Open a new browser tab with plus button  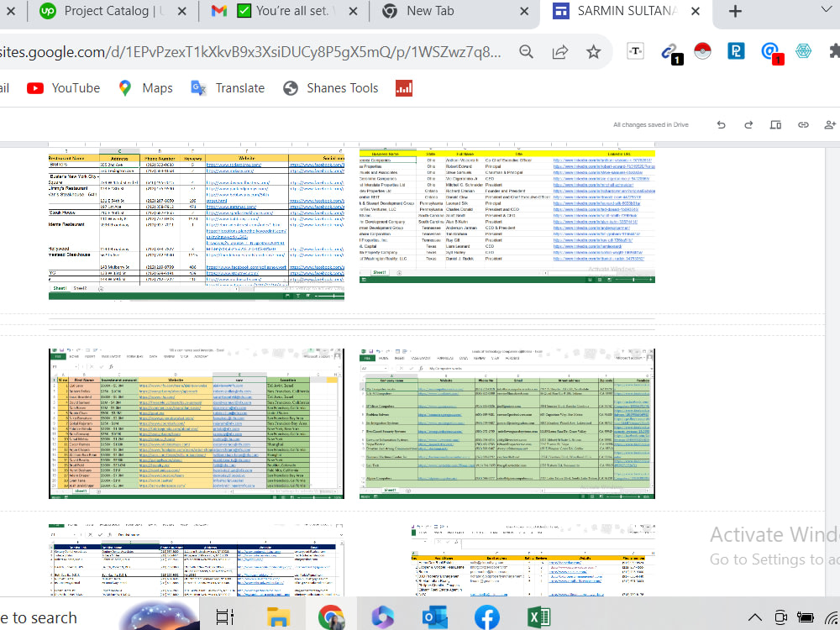(735, 11)
